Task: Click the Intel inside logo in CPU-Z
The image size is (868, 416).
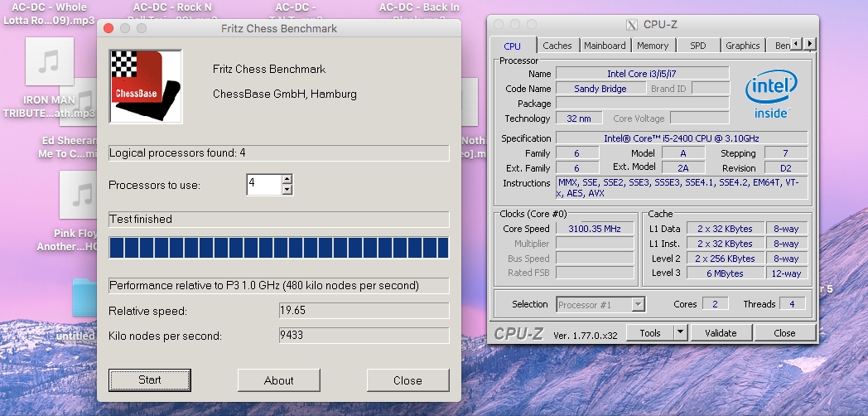Action: pyautogui.click(x=771, y=94)
